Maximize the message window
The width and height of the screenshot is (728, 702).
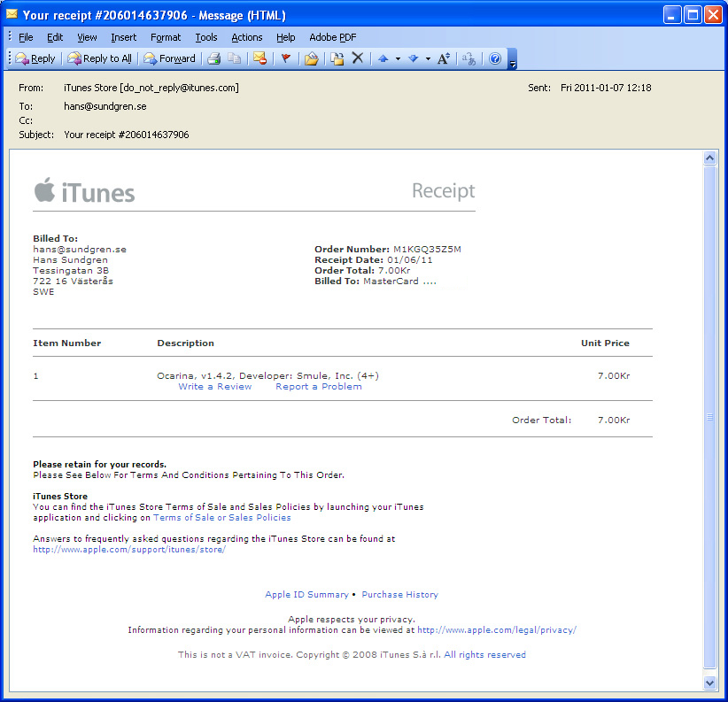tap(693, 15)
